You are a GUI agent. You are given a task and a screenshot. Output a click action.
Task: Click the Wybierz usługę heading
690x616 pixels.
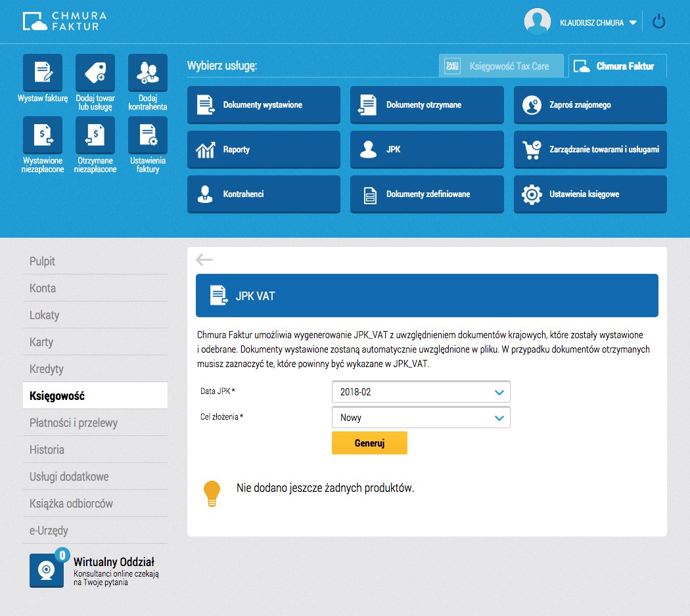222,66
